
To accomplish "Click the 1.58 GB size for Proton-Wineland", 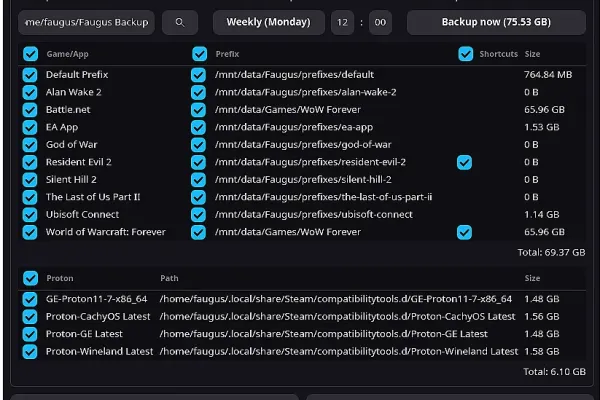I will pos(541,351).
